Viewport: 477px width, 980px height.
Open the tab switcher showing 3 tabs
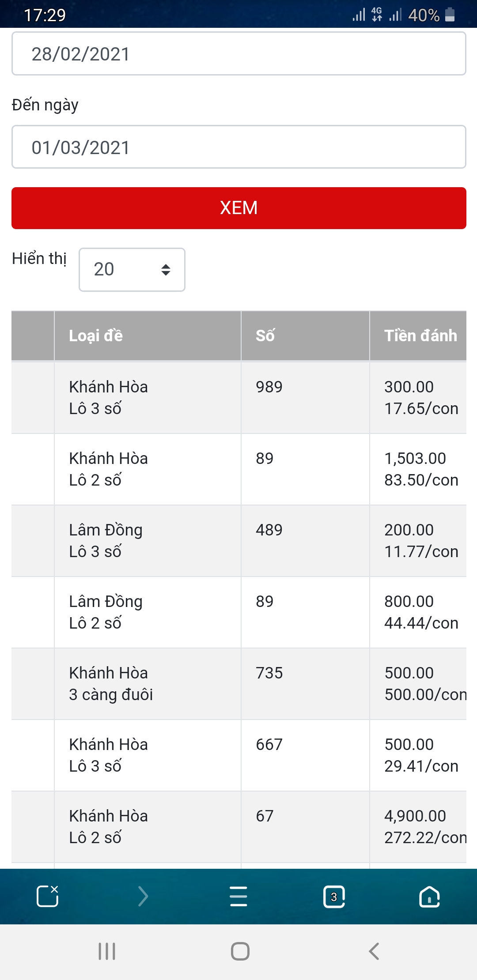(x=334, y=896)
